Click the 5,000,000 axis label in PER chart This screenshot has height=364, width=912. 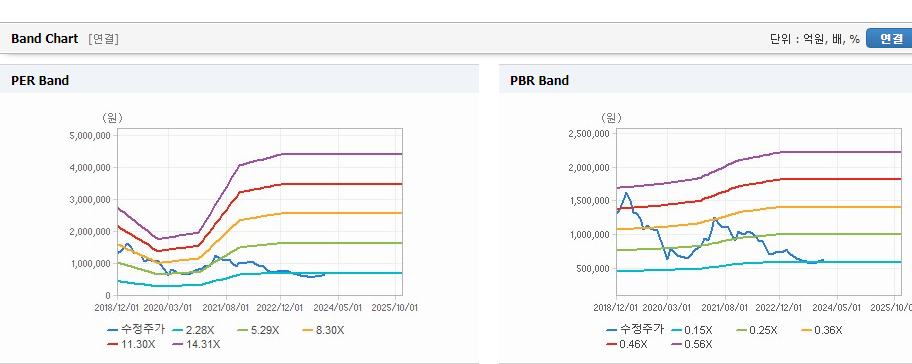click(x=91, y=135)
